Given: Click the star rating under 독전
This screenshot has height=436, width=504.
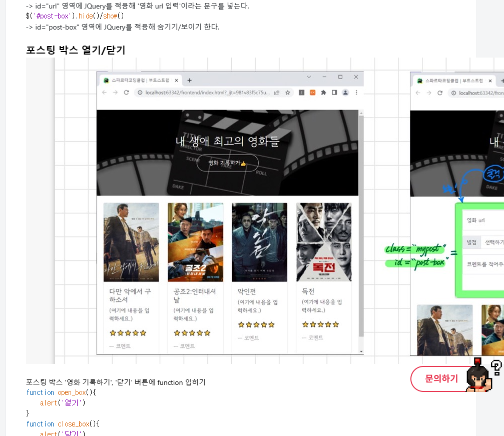Looking at the screenshot, I should (x=320, y=324).
